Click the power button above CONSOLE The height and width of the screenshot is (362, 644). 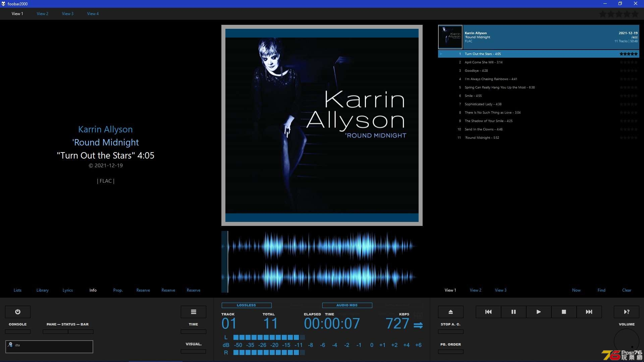pyautogui.click(x=18, y=312)
